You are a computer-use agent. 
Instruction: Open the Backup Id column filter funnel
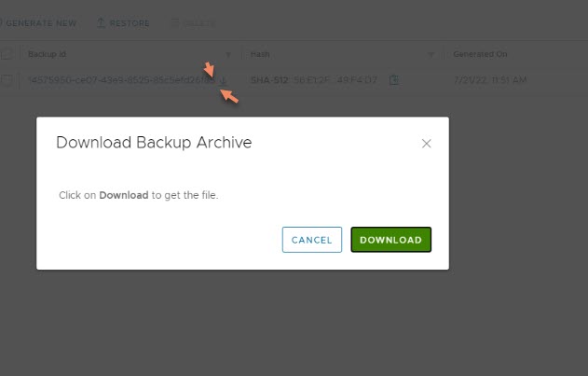(x=228, y=55)
